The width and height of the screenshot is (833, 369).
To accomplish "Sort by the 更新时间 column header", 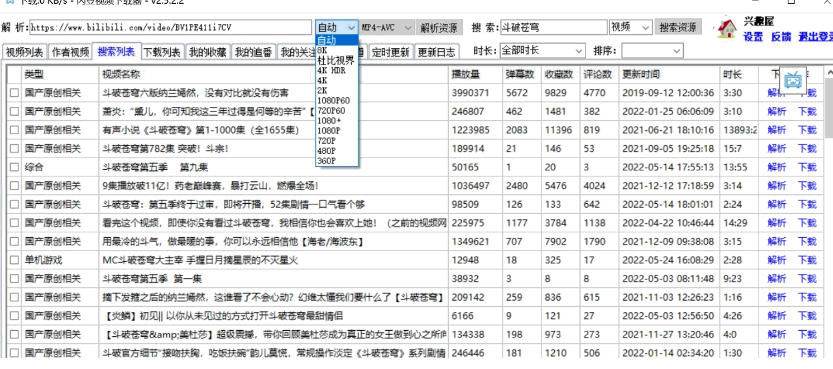I will tap(669, 75).
